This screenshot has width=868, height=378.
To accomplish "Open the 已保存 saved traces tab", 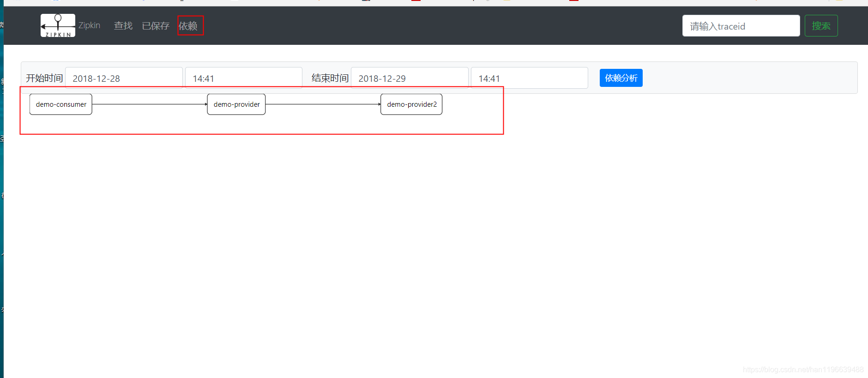I will (156, 26).
